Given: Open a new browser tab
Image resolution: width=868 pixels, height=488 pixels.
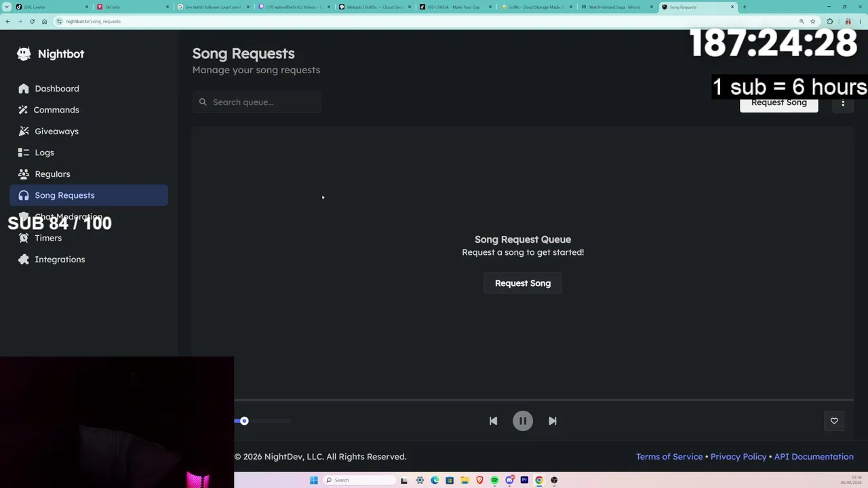Looking at the screenshot, I should click(745, 7).
